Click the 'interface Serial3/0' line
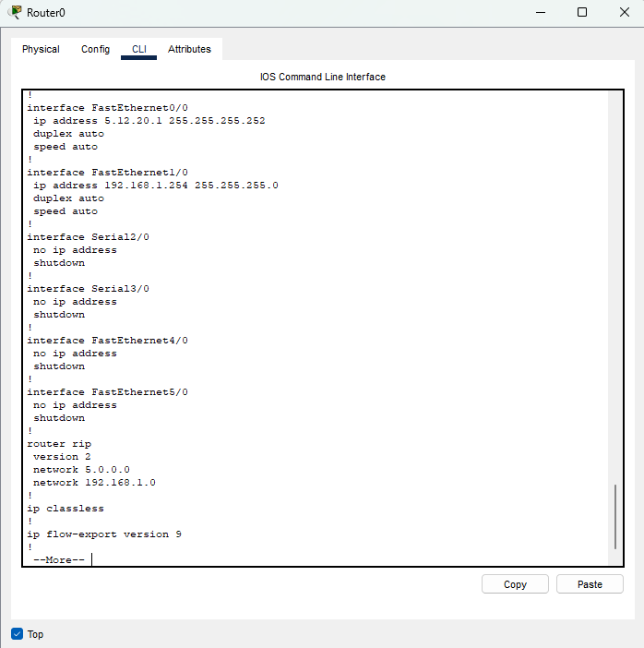 pos(88,288)
